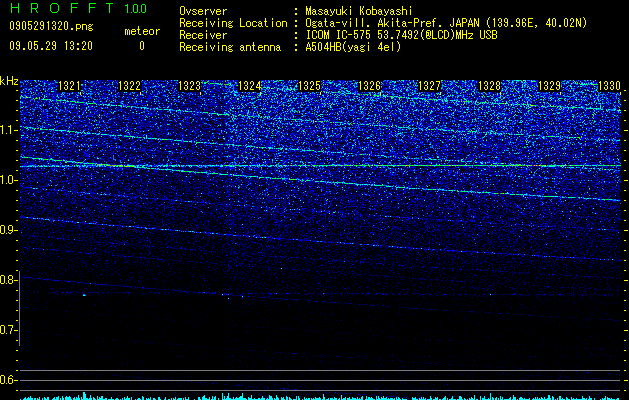Image resolution: width=629 pixels, height=400 pixels.
Task: Click the 0.7 kHz axis label
Action: (8, 330)
